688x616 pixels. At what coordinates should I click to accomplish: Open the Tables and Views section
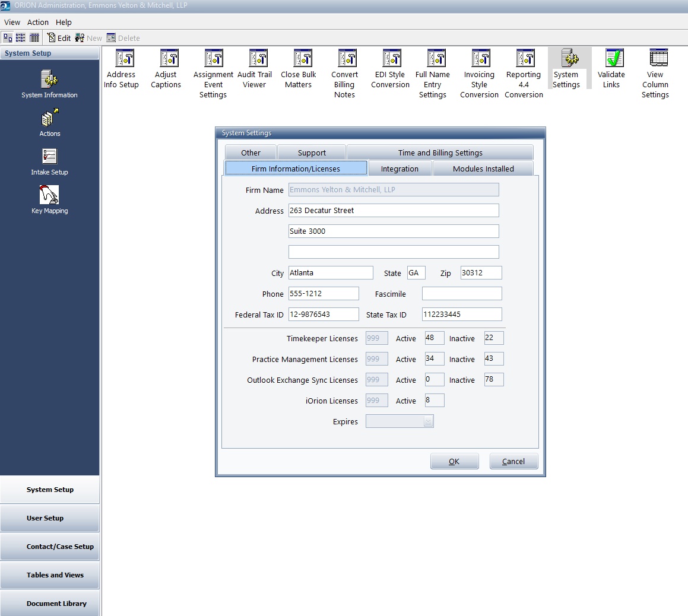point(50,575)
